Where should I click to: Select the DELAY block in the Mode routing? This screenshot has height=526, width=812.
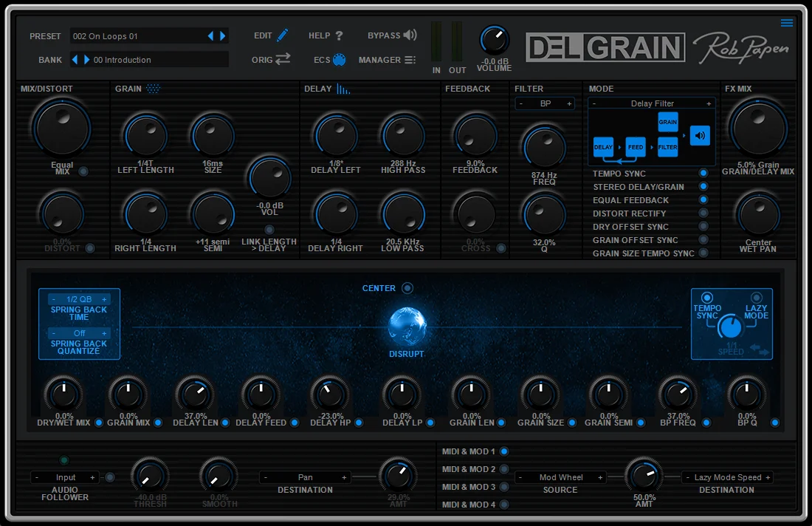[x=605, y=147]
